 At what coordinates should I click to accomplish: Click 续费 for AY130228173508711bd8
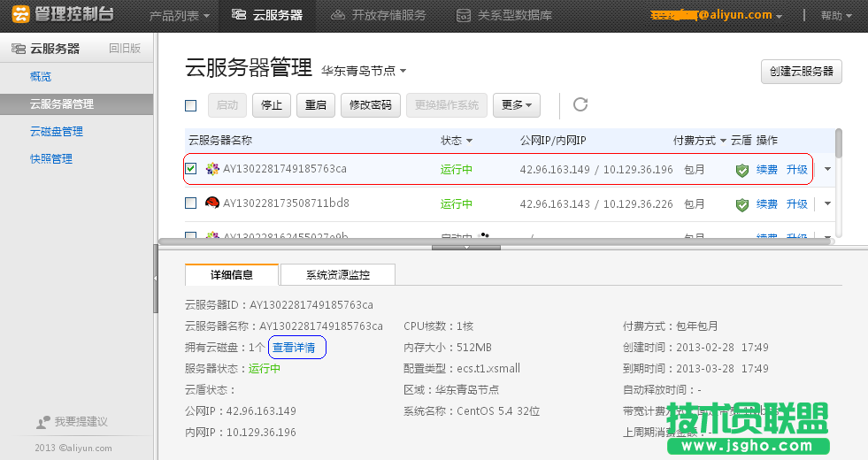(x=767, y=204)
